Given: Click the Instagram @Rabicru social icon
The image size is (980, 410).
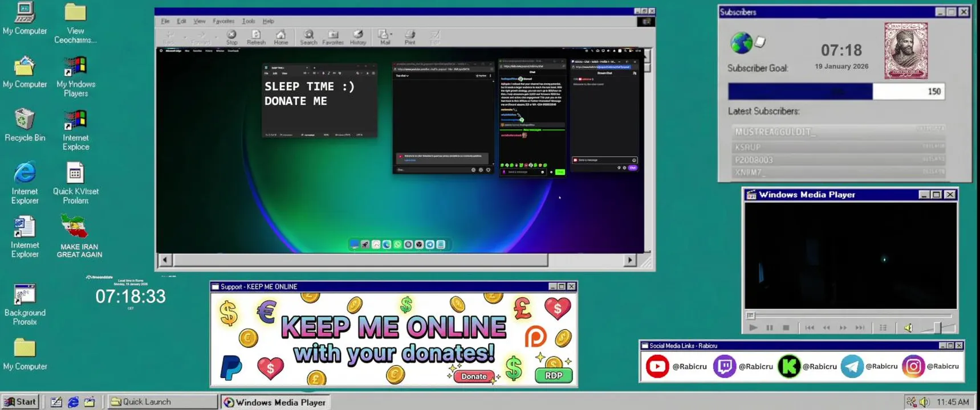Looking at the screenshot, I should pos(913,366).
